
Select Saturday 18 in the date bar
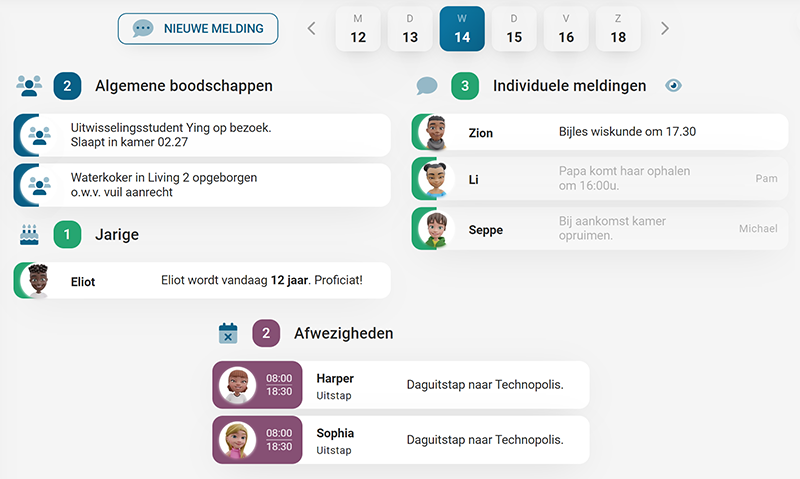point(618,29)
